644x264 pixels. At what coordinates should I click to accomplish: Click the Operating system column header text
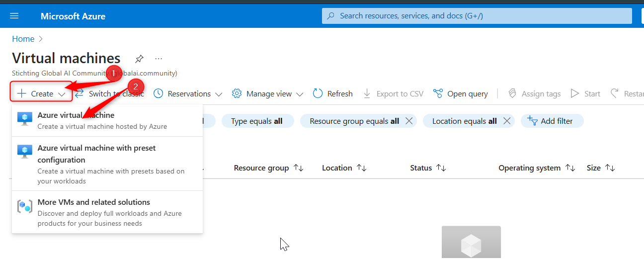tap(530, 168)
